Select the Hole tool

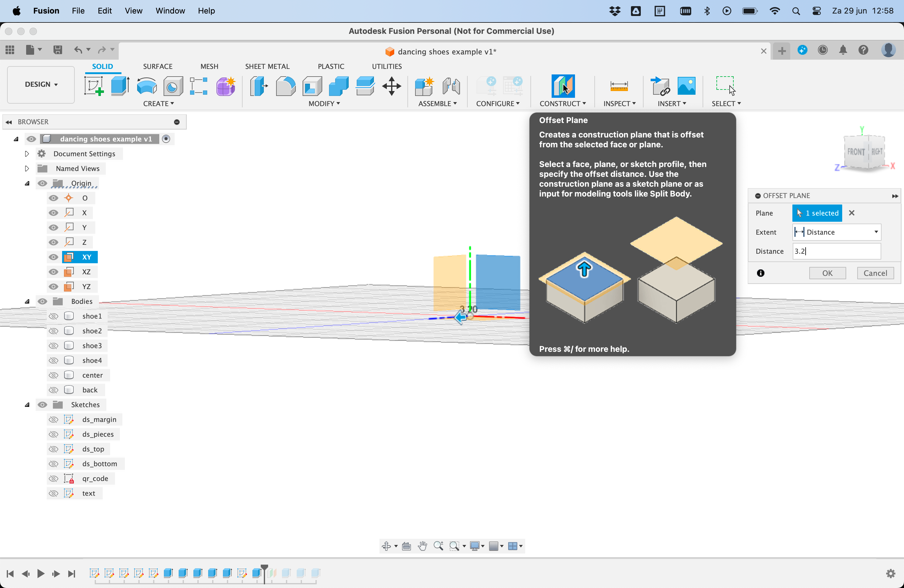(173, 86)
